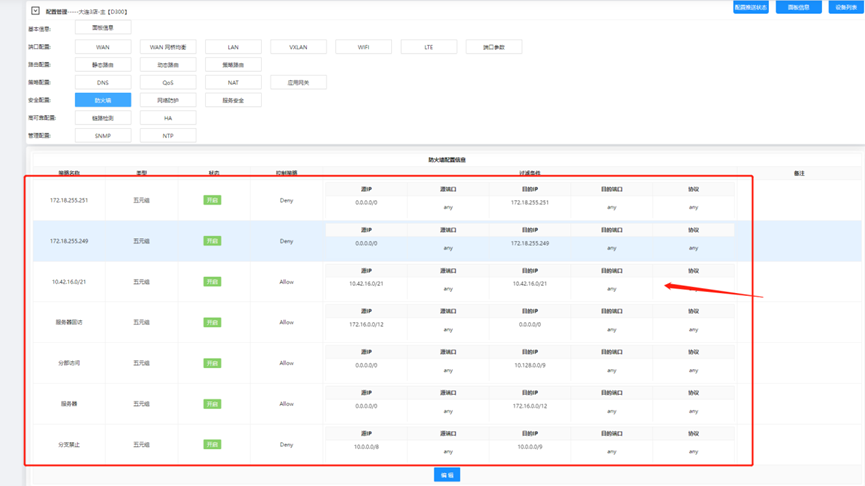Click the 设备列表 button at top right
This screenshot has width=865, height=486.
[x=845, y=7]
